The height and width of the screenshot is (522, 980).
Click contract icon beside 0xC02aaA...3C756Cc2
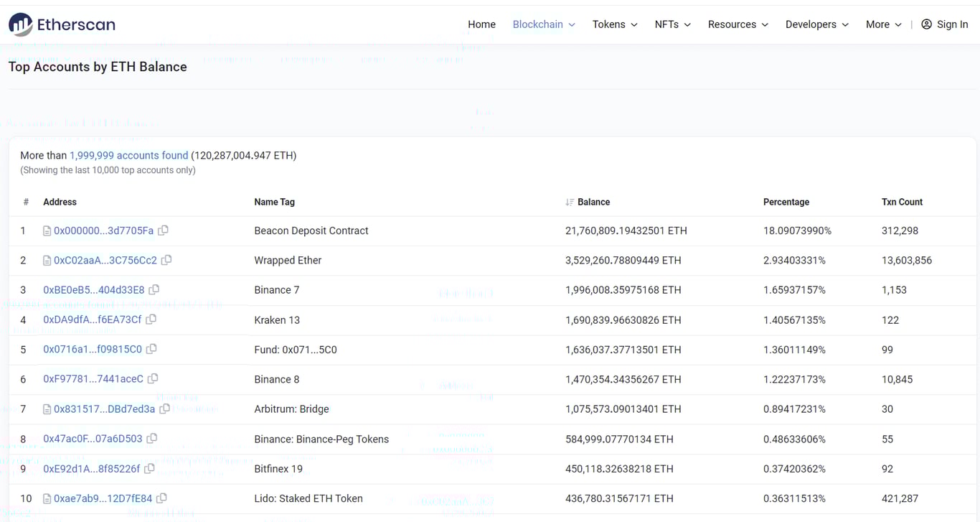click(x=47, y=261)
